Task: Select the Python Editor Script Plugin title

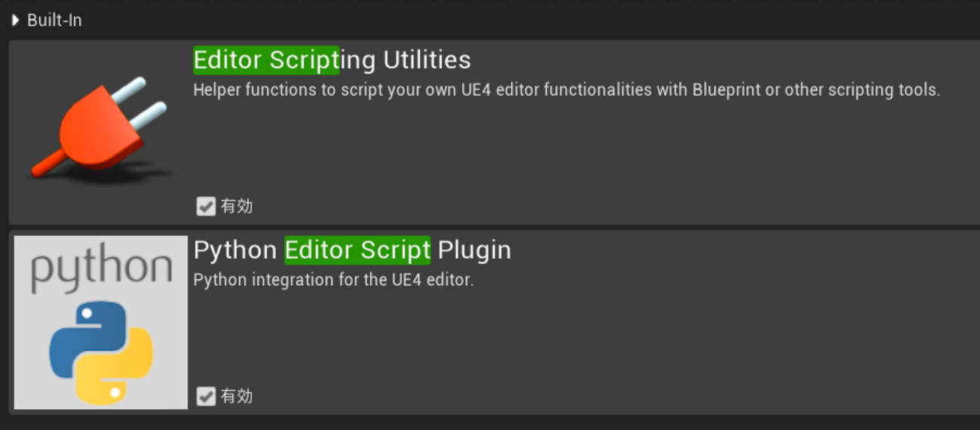Action: 352,250
